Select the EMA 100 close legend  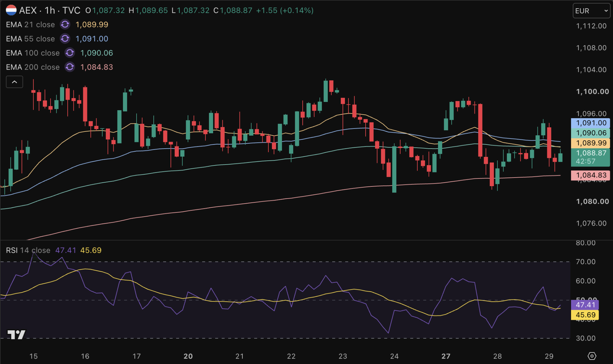[33, 53]
